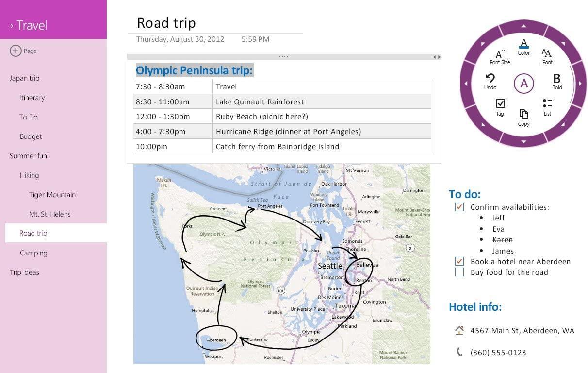588x373 pixels.
Task: Uncheck Book a hotel near Aberdeen
Action: pyautogui.click(x=459, y=261)
